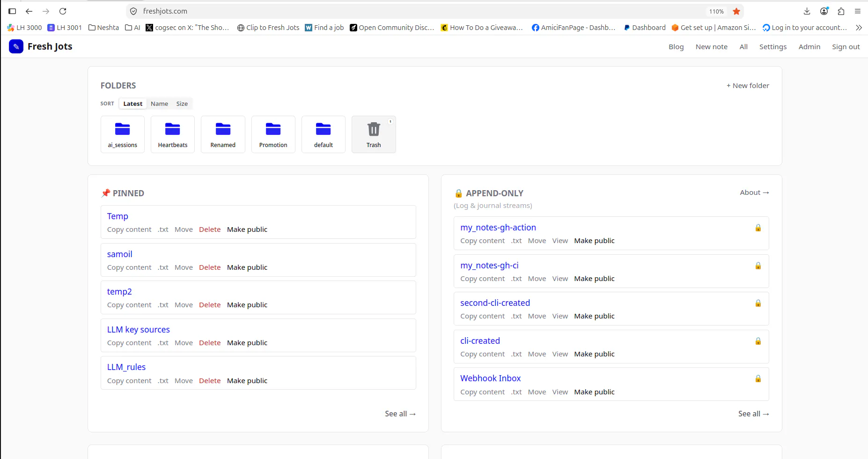This screenshot has width=868, height=459.
Task: Move the LLM_rules note
Action: [x=184, y=381]
